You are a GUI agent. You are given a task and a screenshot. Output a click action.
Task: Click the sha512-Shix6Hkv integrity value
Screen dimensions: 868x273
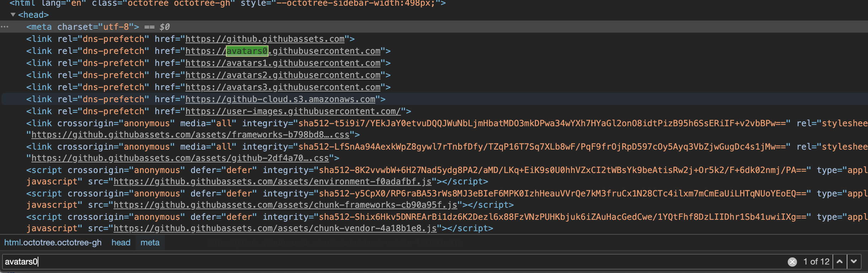(x=563, y=217)
